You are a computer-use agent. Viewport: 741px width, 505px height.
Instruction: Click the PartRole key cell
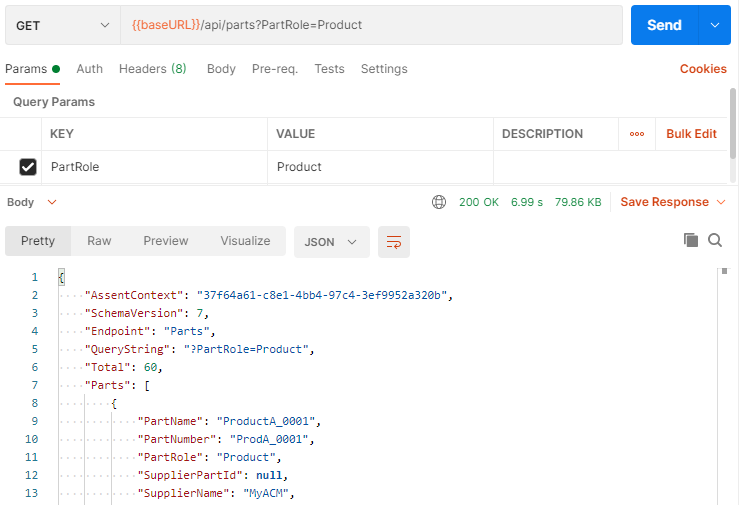pos(155,167)
